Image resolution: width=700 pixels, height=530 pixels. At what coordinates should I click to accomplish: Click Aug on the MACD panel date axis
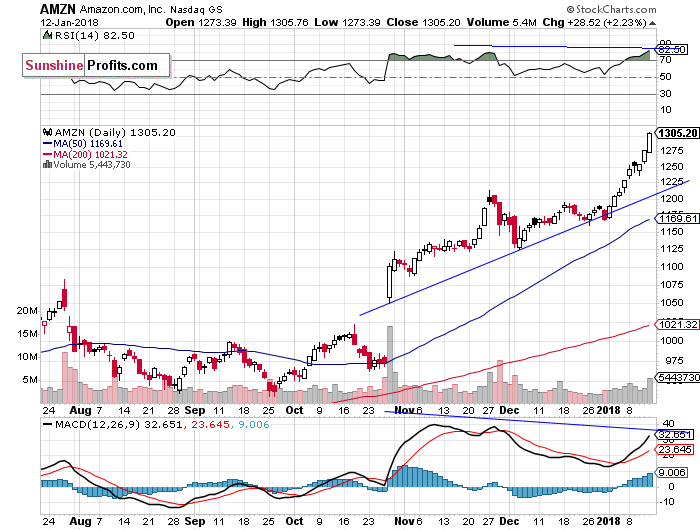pos(80,521)
